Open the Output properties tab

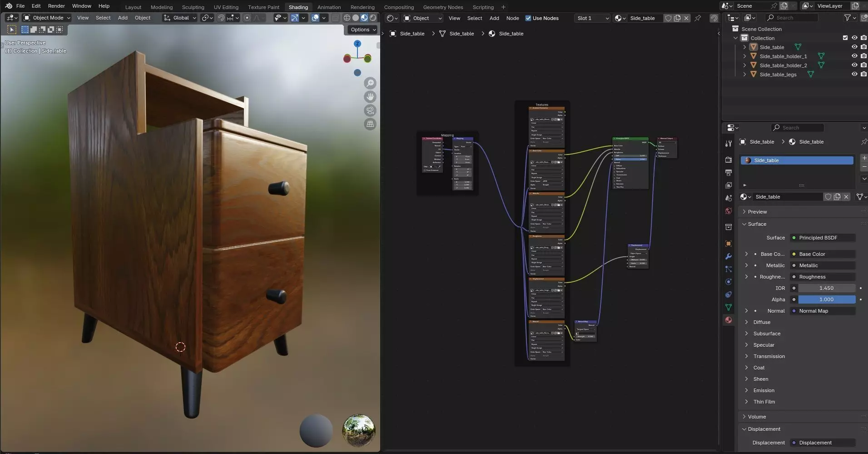pyautogui.click(x=729, y=173)
